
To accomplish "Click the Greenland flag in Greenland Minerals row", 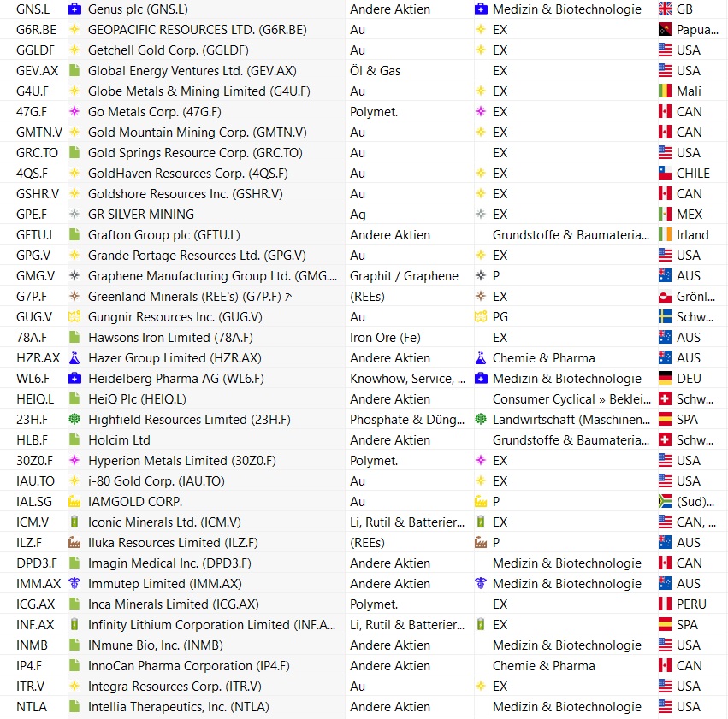I will [665, 296].
